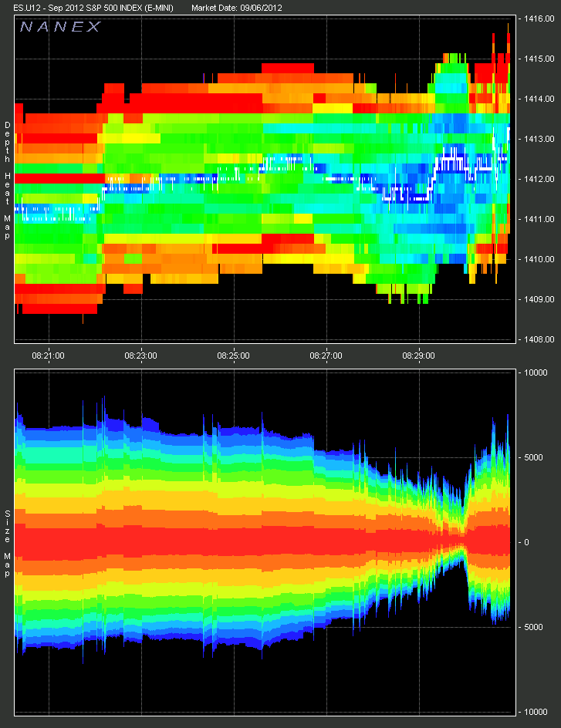Click the lower 5000 size axis label

click(x=533, y=627)
